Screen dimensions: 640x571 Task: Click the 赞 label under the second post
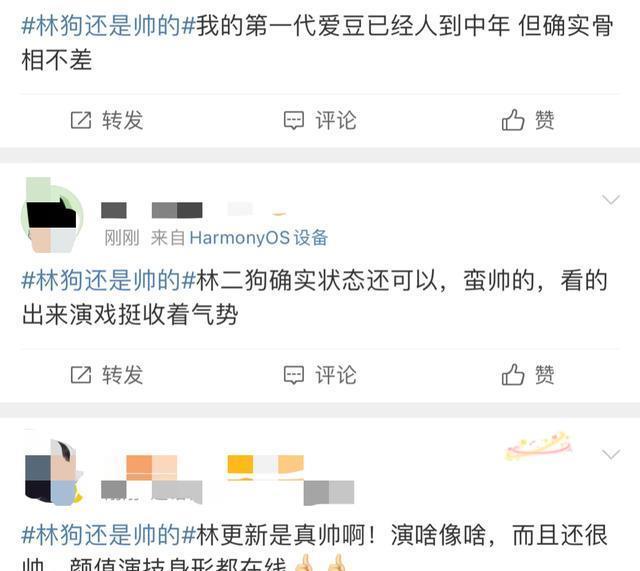(x=544, y=375)
